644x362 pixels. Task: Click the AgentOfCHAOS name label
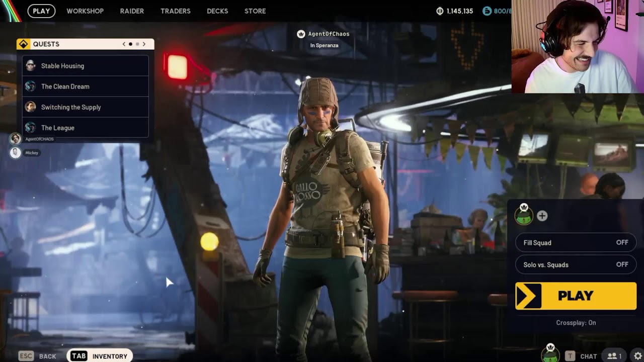(x=39, y=139)
